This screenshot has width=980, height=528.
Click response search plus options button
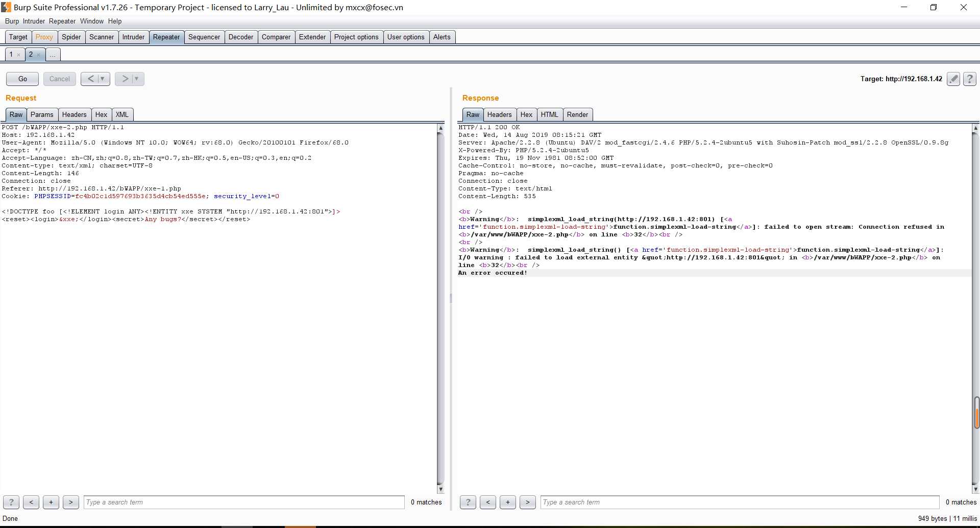(x=508, y=502)
